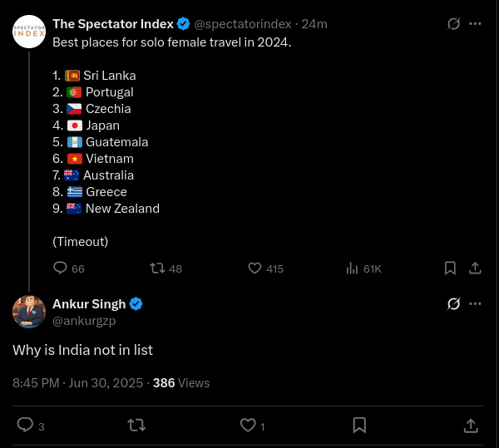The image size is (499, 448).
Task: Share Ankur Singh's tweet
Action: point(471,426)
